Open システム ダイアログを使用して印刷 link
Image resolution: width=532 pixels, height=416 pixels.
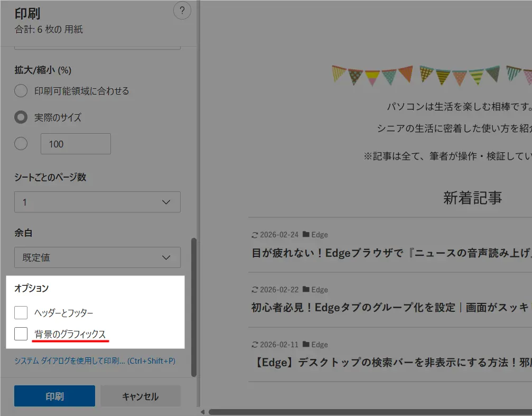click(95, 361)
